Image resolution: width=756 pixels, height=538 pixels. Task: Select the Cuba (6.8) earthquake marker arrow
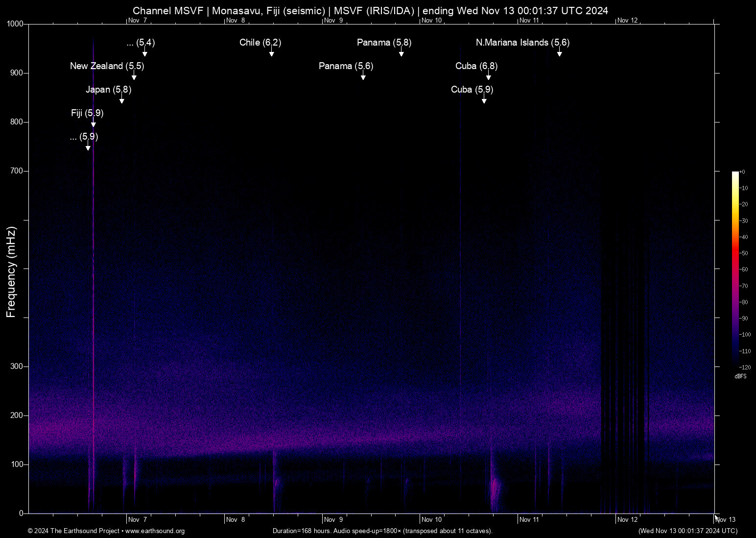click(x=488, y=77)
